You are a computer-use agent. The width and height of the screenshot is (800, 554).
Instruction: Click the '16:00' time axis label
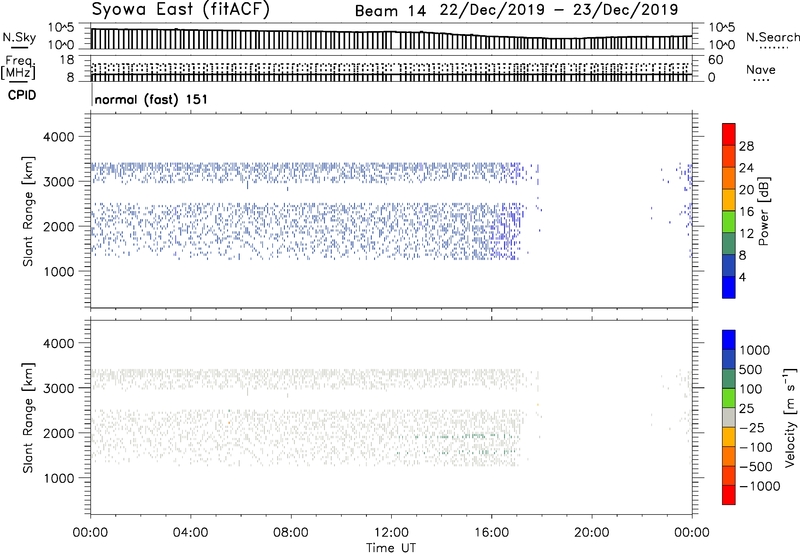point(491,533)
